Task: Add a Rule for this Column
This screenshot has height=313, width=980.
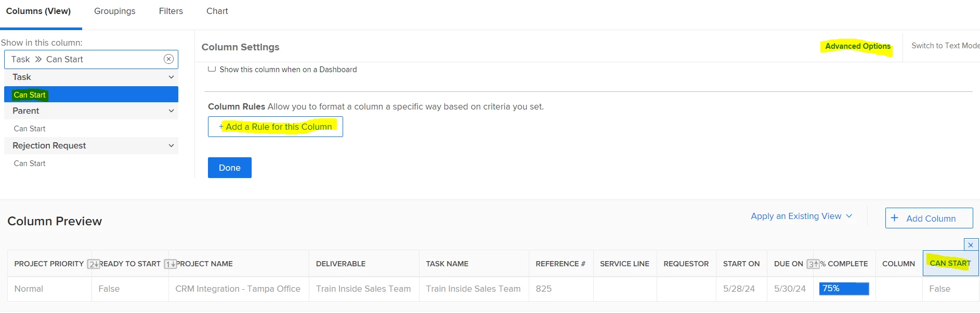Action: coord(275,127)
